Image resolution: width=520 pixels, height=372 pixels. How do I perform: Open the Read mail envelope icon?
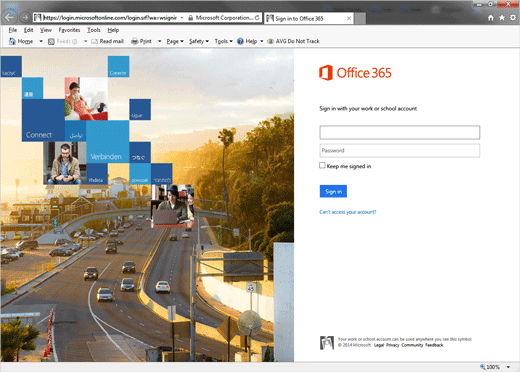coord(94,41)
